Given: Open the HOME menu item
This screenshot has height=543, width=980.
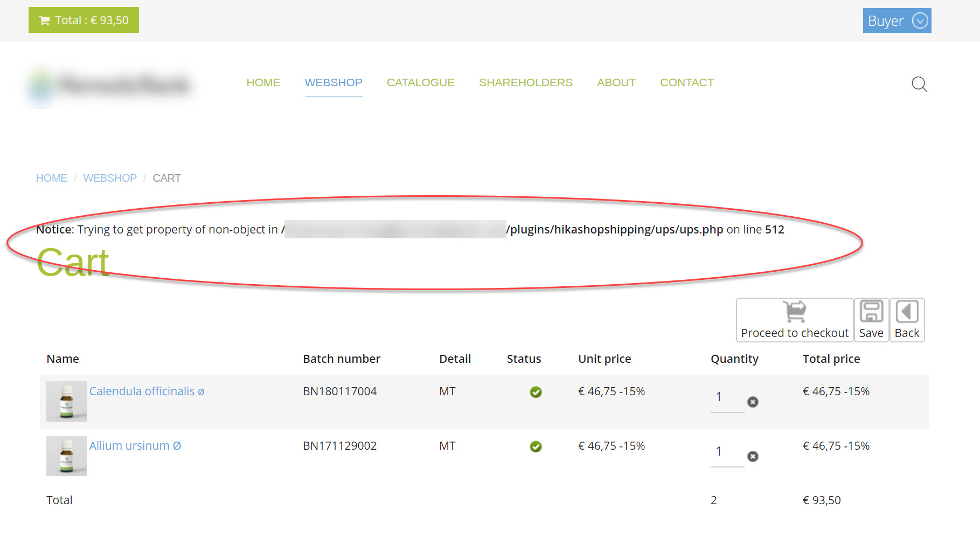Looking at the screenshot, I should coord(263,83).
